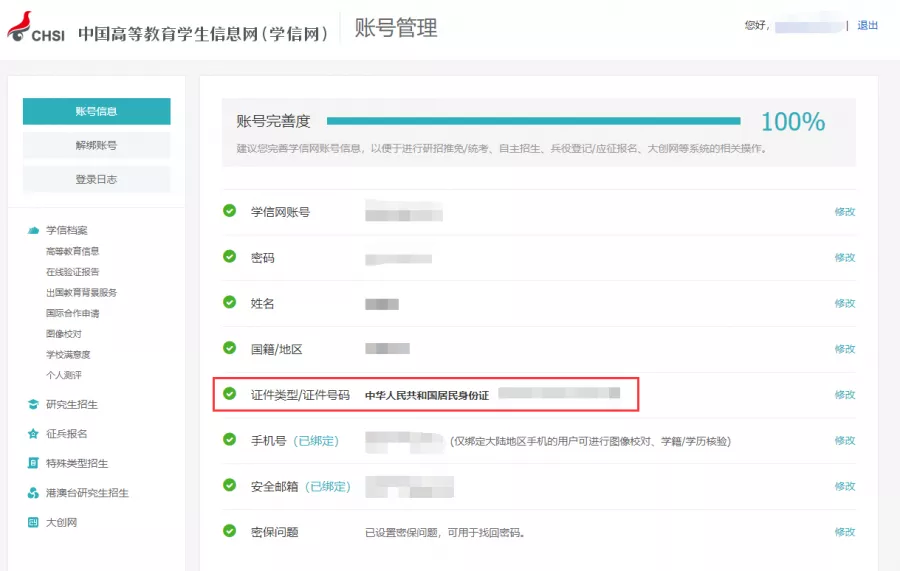Click the 港澳台研究生招生 icon

[x=33, y=493]
